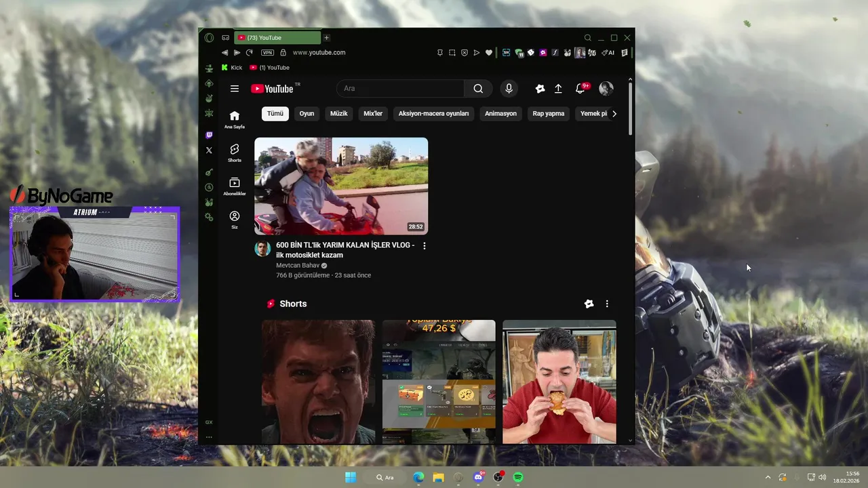This screenshot has width=868, height=488.
Task: Click the browser page vertical scrollbar
Action: [631, 108]
